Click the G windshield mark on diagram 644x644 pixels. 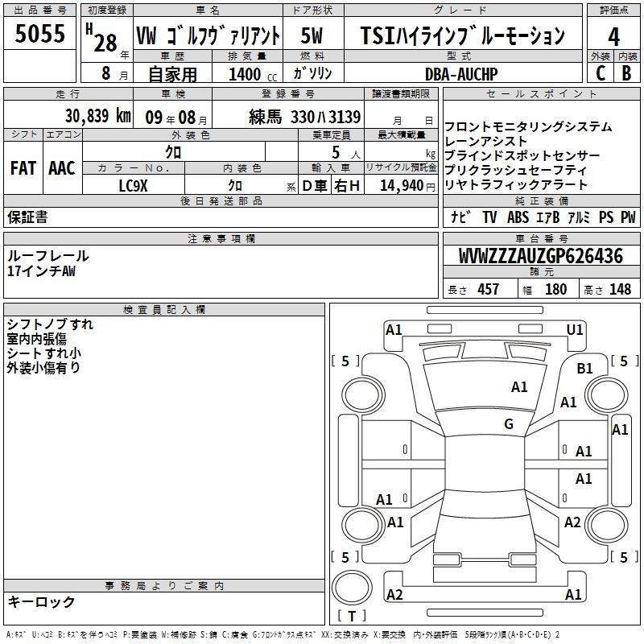(508, 424)
